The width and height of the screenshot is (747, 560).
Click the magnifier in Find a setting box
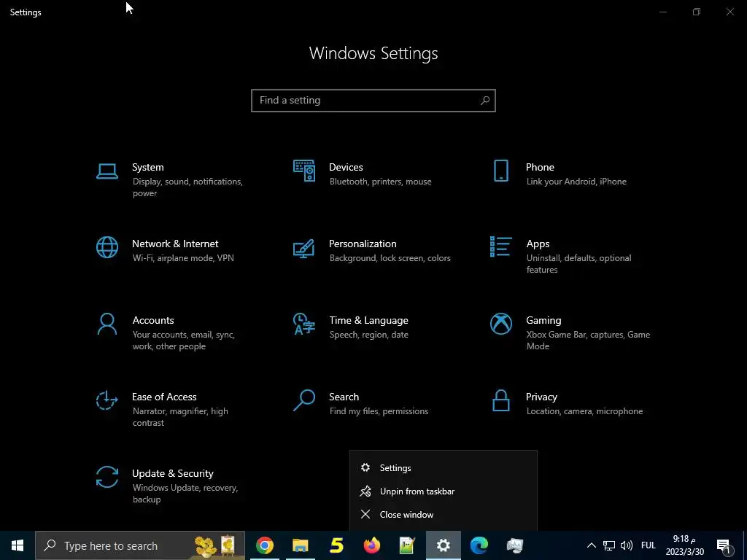point(485,101)
